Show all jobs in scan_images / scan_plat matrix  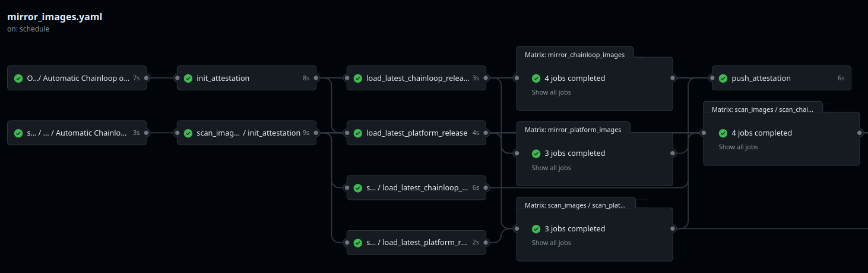click(x=551, y=243)
